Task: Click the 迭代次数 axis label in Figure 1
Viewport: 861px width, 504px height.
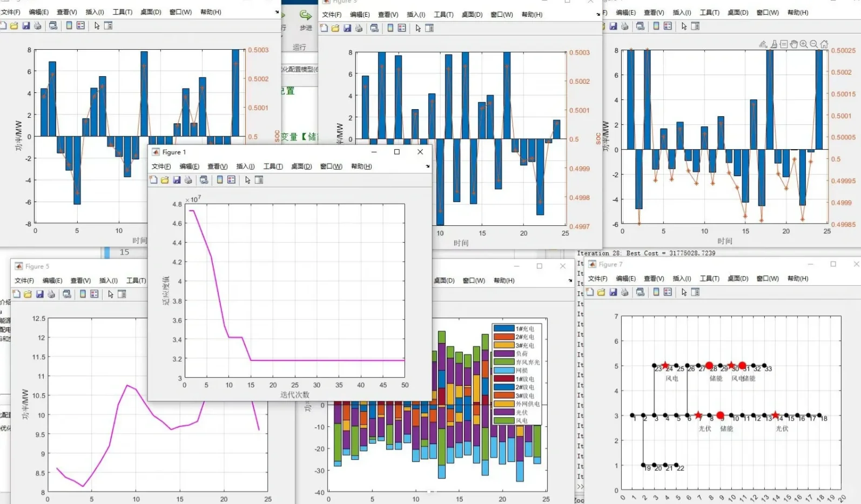Action: tap(294, 395)
